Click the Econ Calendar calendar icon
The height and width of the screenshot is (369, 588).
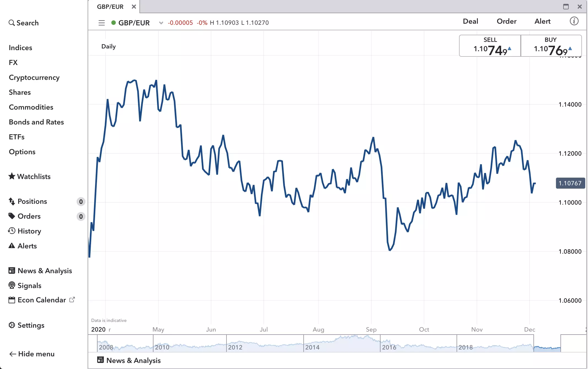coord(12,300)
